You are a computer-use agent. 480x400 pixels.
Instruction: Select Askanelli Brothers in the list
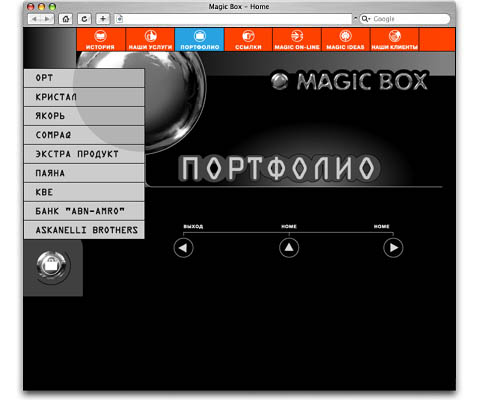click(84, 230)
